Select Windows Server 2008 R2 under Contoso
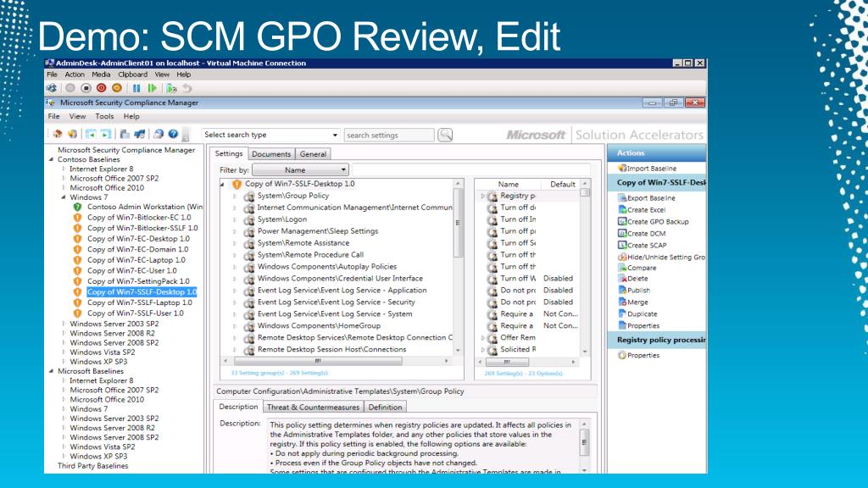 (x=113, y=333)
